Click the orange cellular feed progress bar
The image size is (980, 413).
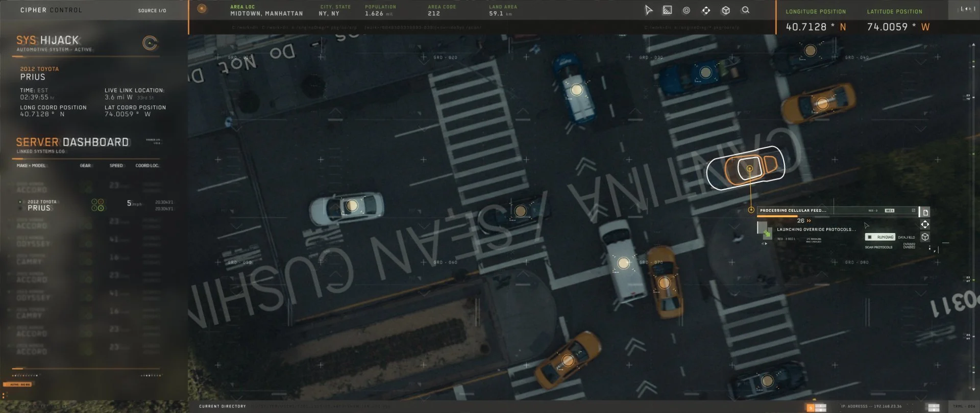tap(778, 217)
